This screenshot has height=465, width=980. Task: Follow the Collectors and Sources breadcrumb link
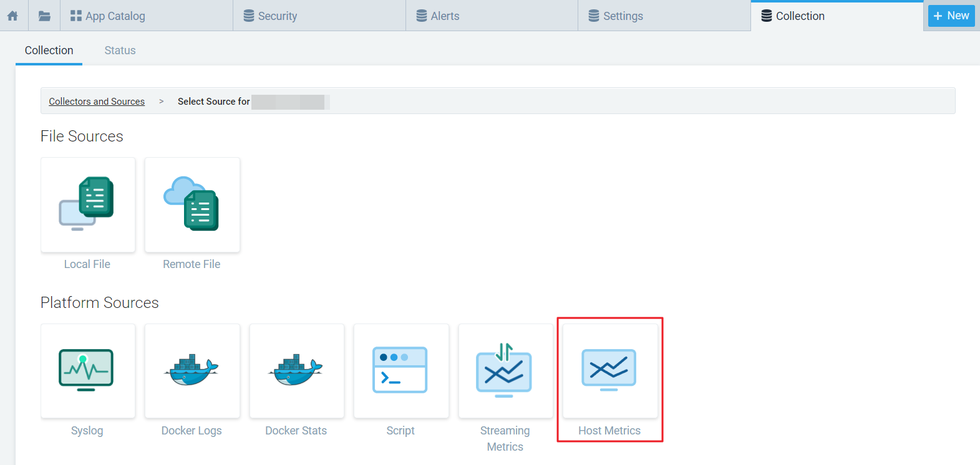97,102
